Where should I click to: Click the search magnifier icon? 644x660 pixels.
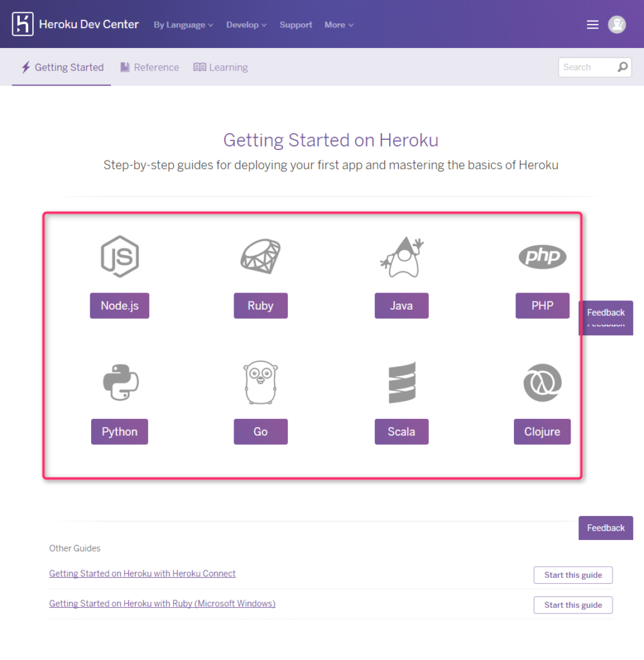[x=622, y=67]
